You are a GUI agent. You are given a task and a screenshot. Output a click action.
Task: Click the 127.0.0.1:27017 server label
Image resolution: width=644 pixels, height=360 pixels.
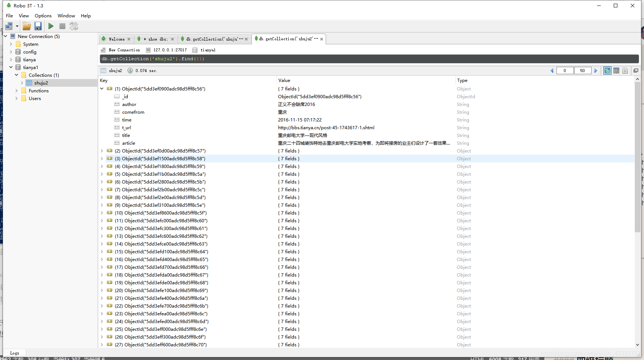pos(170,50)
